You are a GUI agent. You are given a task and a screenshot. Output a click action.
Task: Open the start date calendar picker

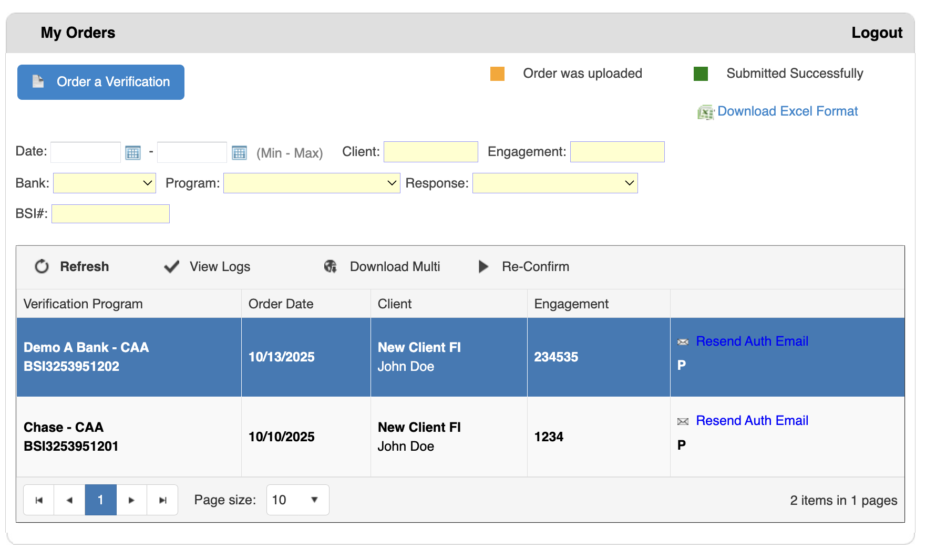point(133,153)
